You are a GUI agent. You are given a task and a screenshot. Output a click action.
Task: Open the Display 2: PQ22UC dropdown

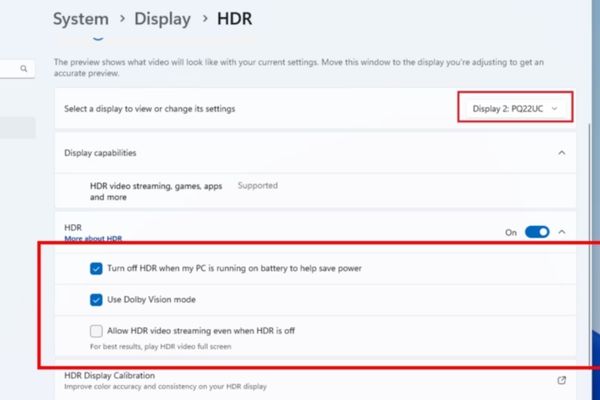[515, 109]
